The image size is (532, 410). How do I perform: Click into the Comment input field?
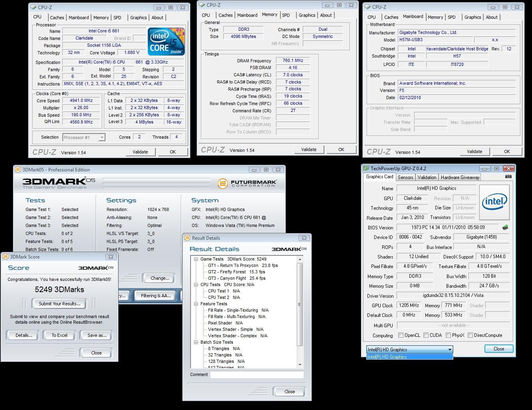point(257,374)
